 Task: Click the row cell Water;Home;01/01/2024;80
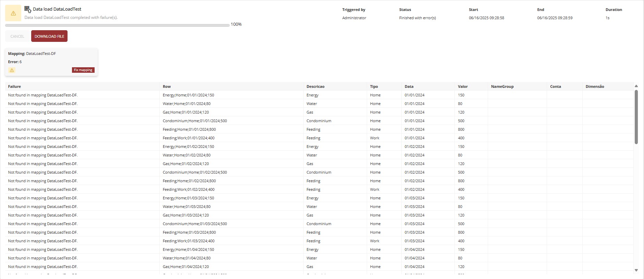232,104
